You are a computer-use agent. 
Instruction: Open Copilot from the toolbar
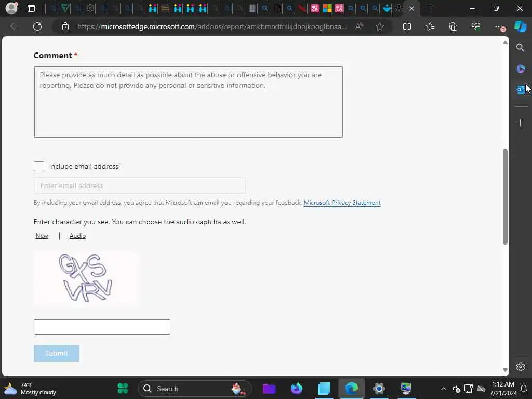pyautogui.click(x=520, y=26)
